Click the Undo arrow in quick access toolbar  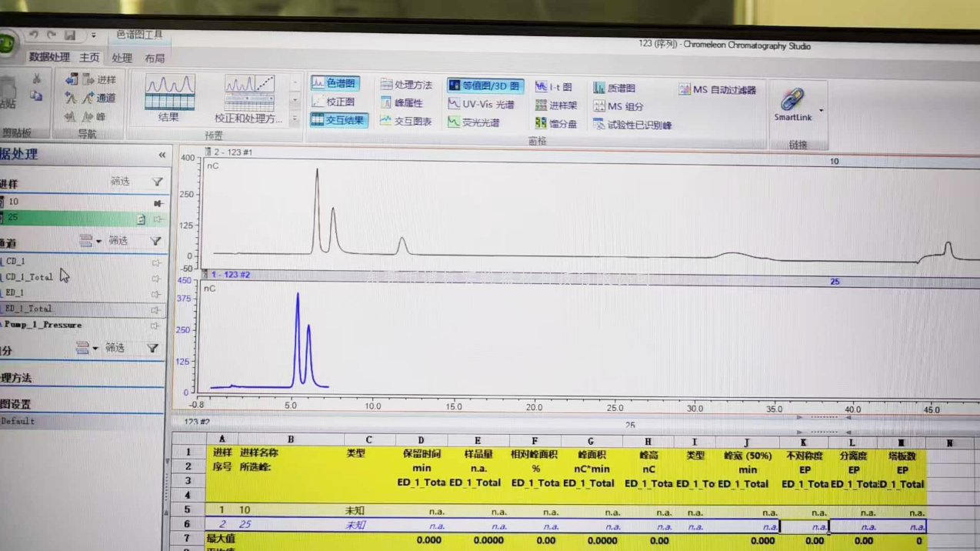pyautogui.click(x=33, y=35)
